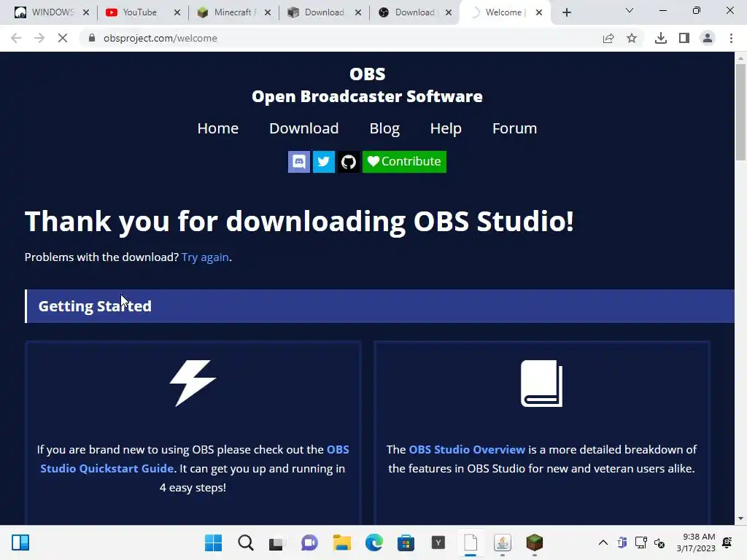Viewport: 747px width, 560px height.
Task: Click the book overview icon
Action: point(542,384)
